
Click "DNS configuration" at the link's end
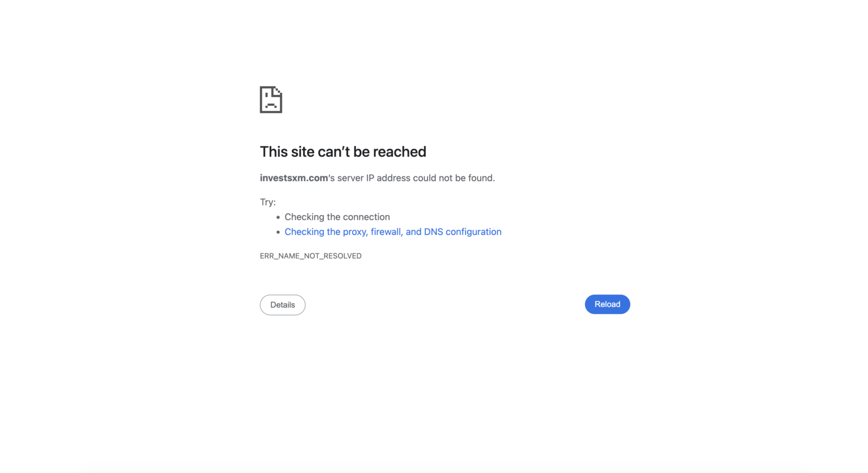coord(462,232)
